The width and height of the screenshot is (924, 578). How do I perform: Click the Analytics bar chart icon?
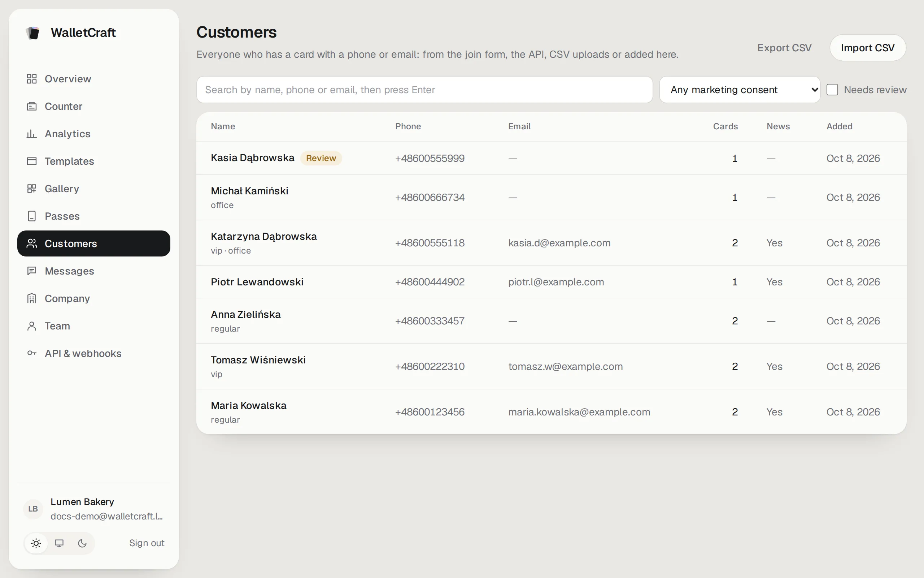[32, 134]
